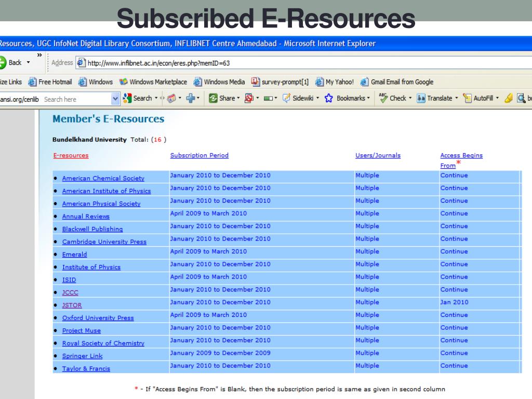Open Free Hotmail favorite link
The image size is (532, 399).
pos(50,82)
